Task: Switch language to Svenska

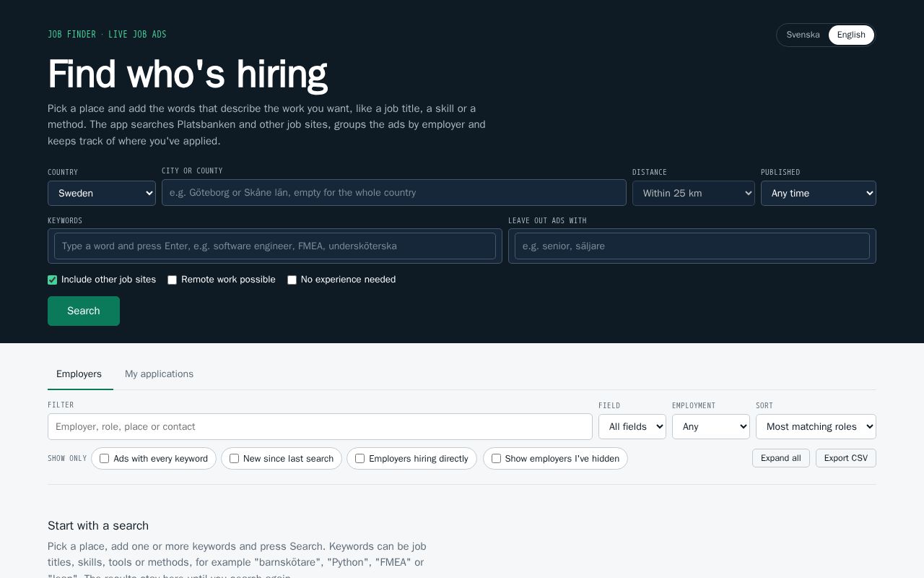Action: [x=803, y=35]
